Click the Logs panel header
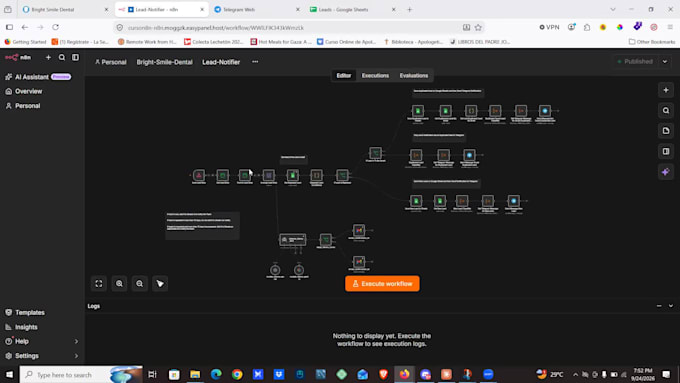680x383 pixels. tap(94, 306)
